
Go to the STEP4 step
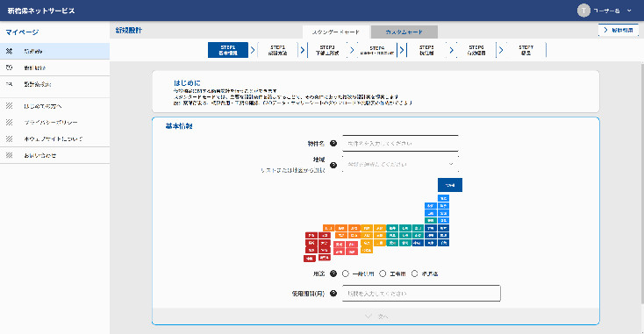377,50
